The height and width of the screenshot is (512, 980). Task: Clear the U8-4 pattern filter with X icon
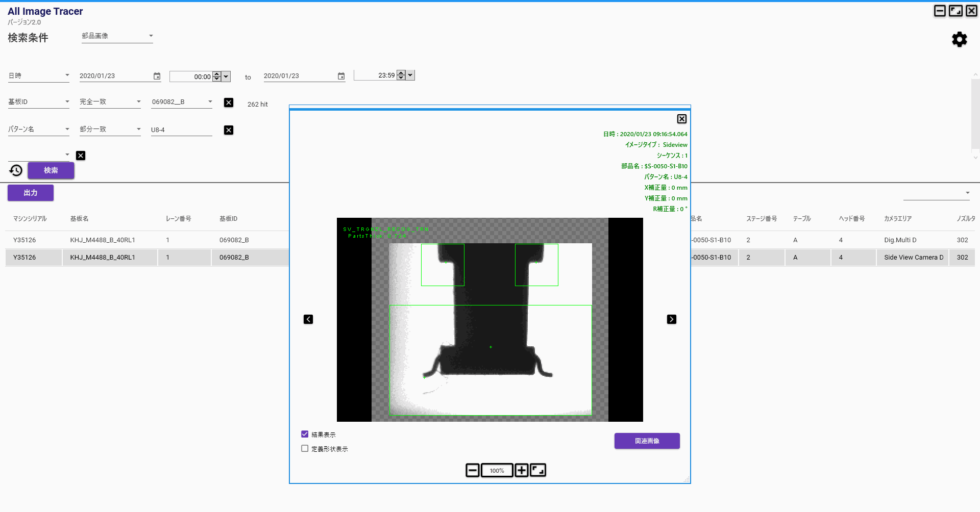click(229, 130)
